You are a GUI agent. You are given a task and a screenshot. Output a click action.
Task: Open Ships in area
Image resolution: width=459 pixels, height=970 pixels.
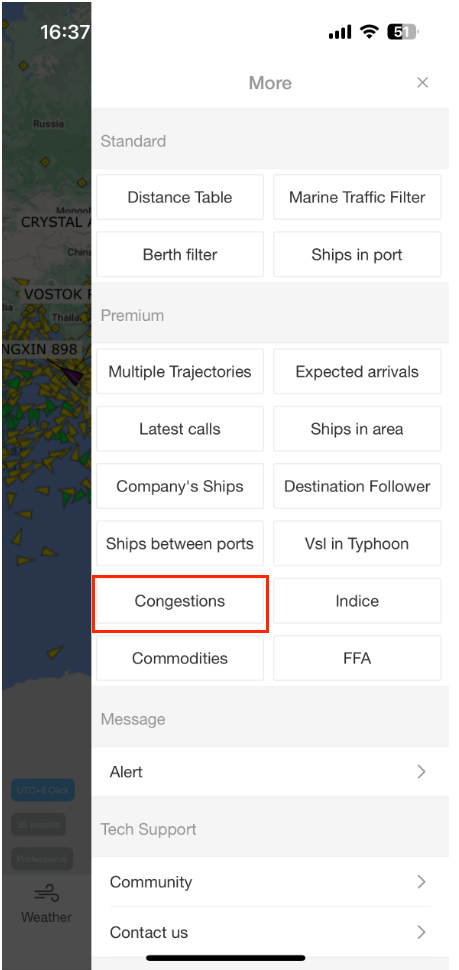click(x=357, y=429)
